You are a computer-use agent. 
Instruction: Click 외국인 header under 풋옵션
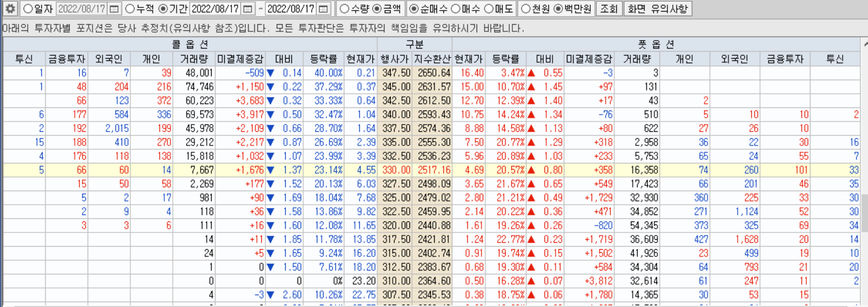click(735, 59)
